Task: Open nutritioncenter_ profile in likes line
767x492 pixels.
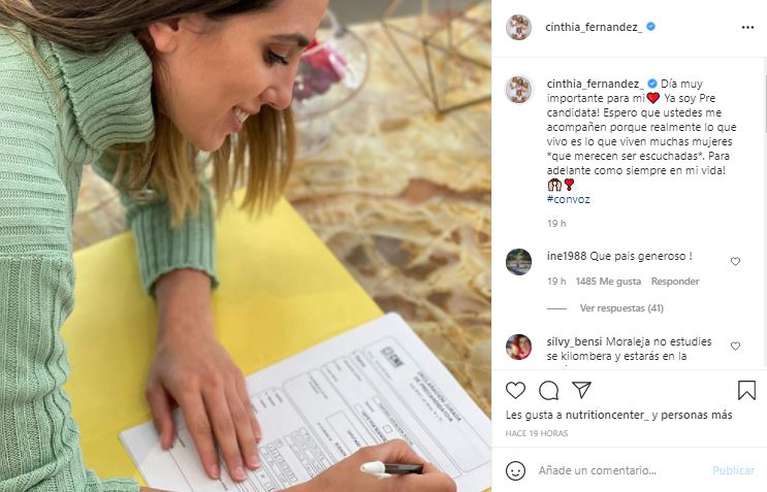Action: coord(607,415)
